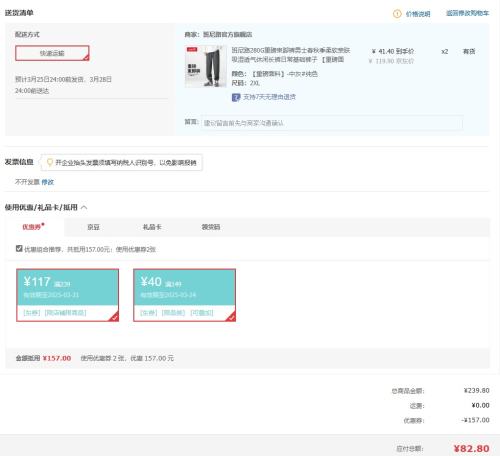Viewport: 500px width, 456px height.
Task: Click 修改 to edit invoice info
Action: pyautogui.click(x=48, y=182)
